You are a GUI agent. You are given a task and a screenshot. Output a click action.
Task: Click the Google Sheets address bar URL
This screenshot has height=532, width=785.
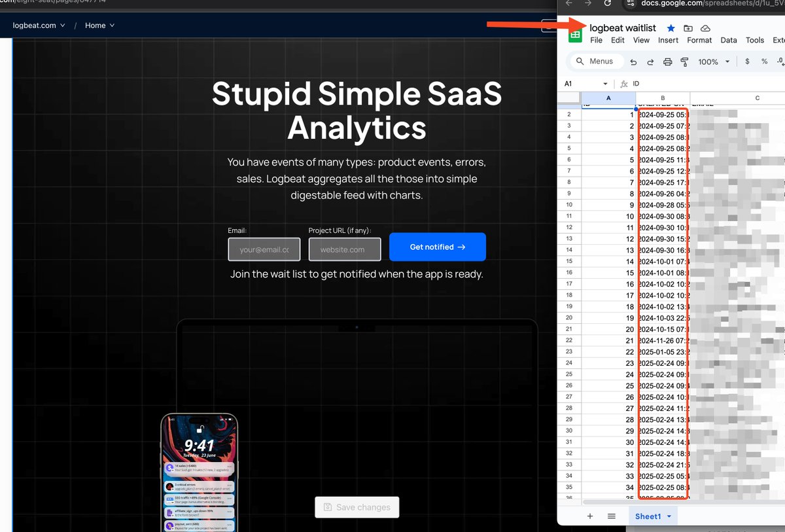[712, 3]
